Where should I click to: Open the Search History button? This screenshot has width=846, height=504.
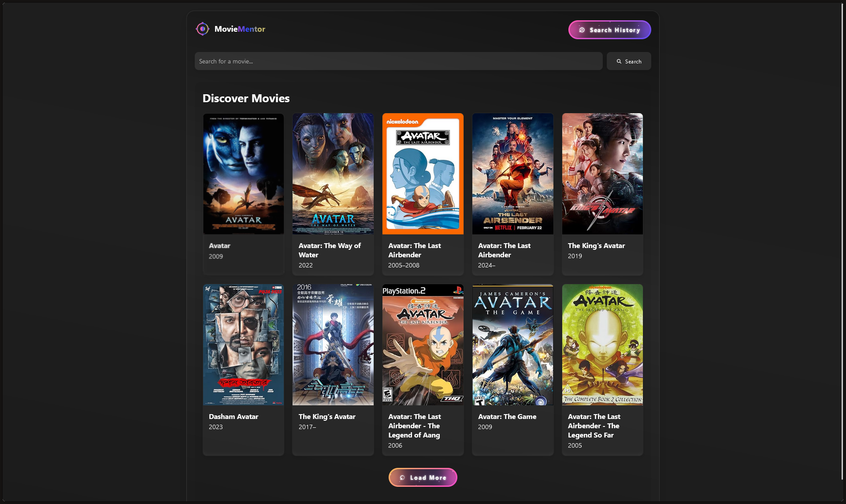(609, 30)
